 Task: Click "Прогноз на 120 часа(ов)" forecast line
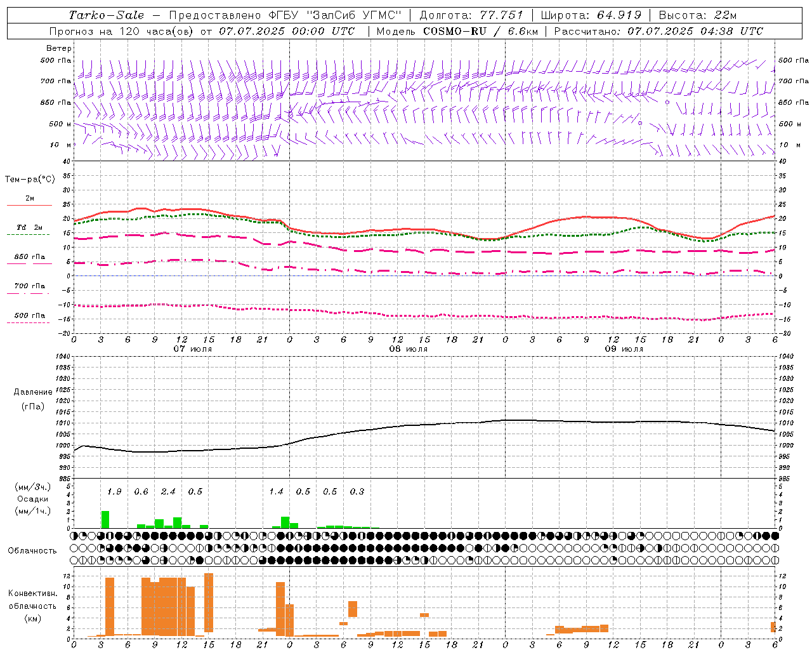[x=122, y=31]
